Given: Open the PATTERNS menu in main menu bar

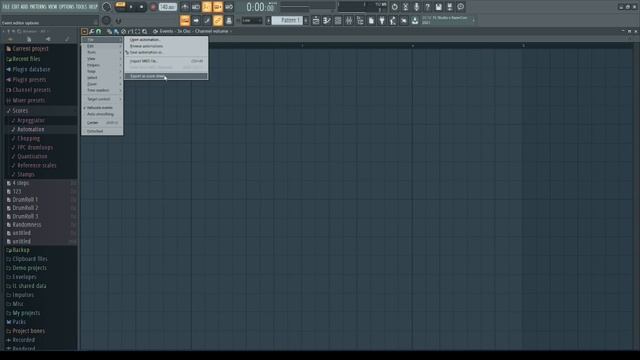Looking at the screenshot, I should (x=38, y=7).
